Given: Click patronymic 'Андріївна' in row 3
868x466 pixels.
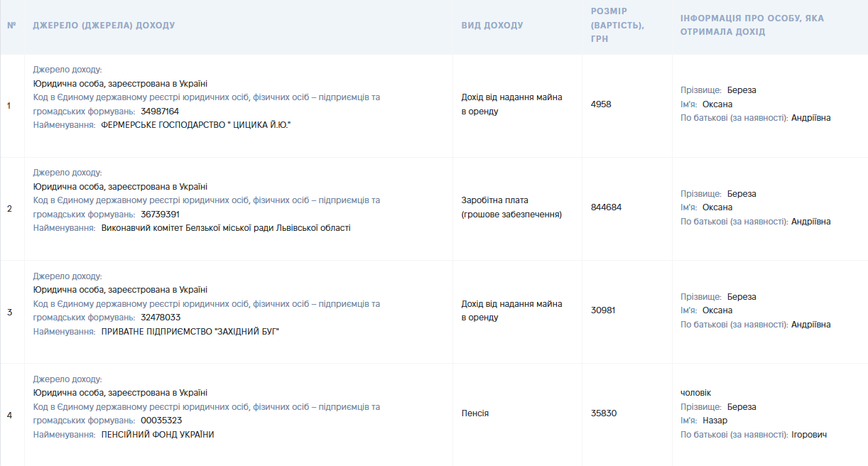Looking at the screenshot, I should 811,325.
